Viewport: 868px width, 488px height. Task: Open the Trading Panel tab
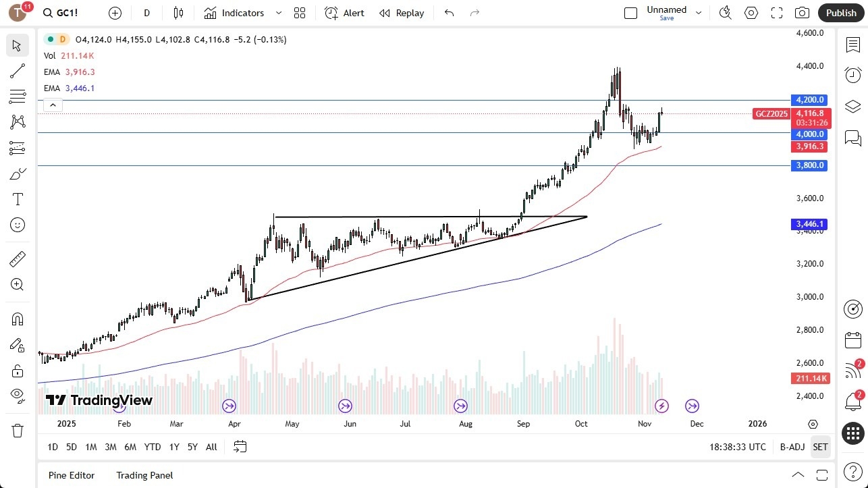coord(144,475)
